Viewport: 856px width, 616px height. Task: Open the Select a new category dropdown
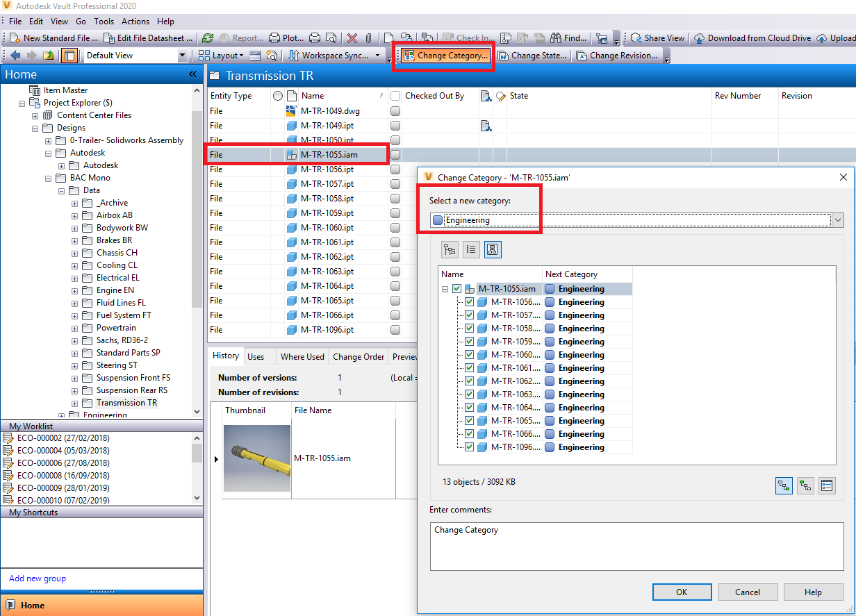point(837,220)
